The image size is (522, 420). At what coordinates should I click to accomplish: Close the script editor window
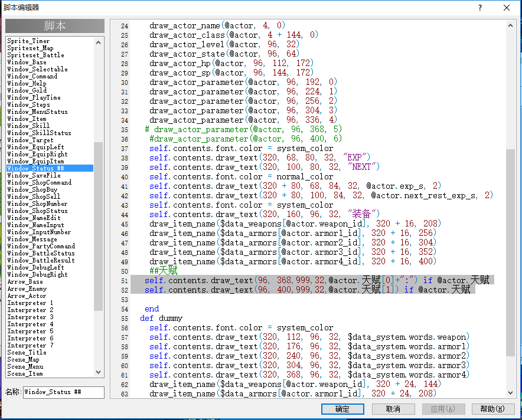[507, 8]
